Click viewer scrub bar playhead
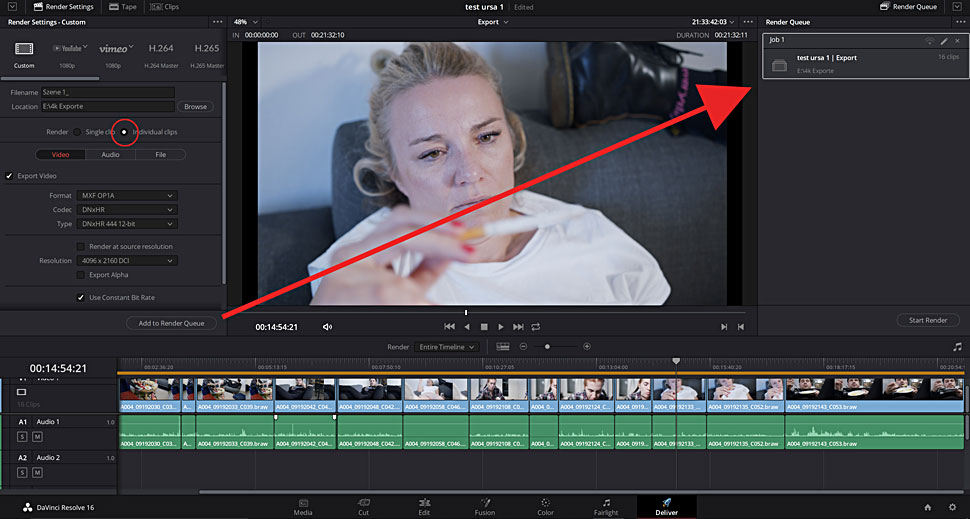 coord(466,313)
